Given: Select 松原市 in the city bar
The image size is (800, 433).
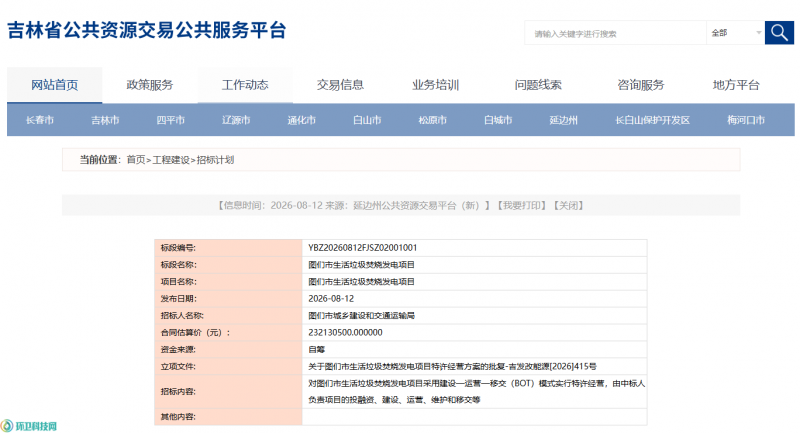Looking at the screenshot, I should [x=433, y=120].
